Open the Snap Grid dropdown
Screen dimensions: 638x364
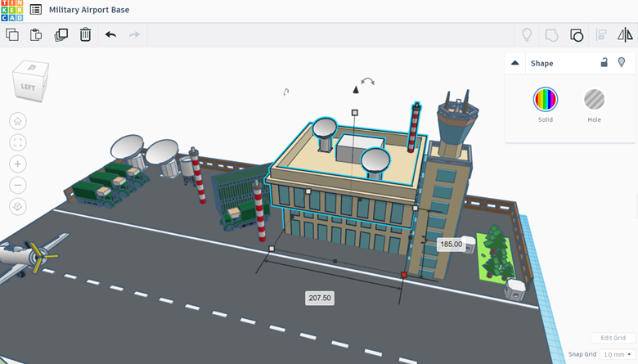(x=618, y=354)
